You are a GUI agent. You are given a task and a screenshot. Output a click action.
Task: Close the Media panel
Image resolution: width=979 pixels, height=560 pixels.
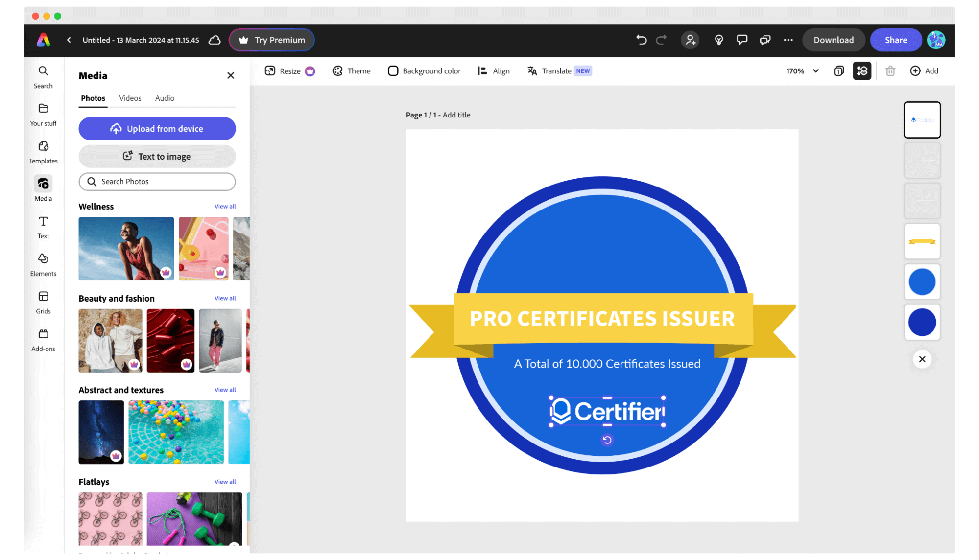point(231,75)
